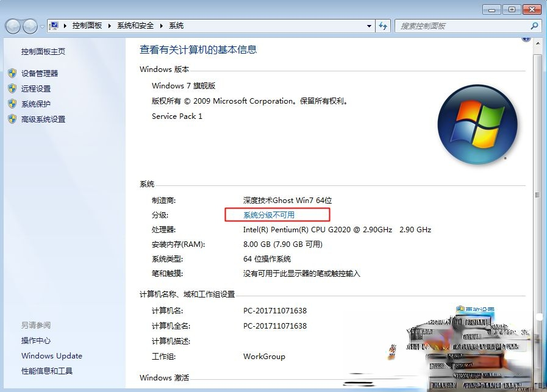Refresh the address bar location
The width and height of the screenshot is (547, 392).
(x=383, y=26)
